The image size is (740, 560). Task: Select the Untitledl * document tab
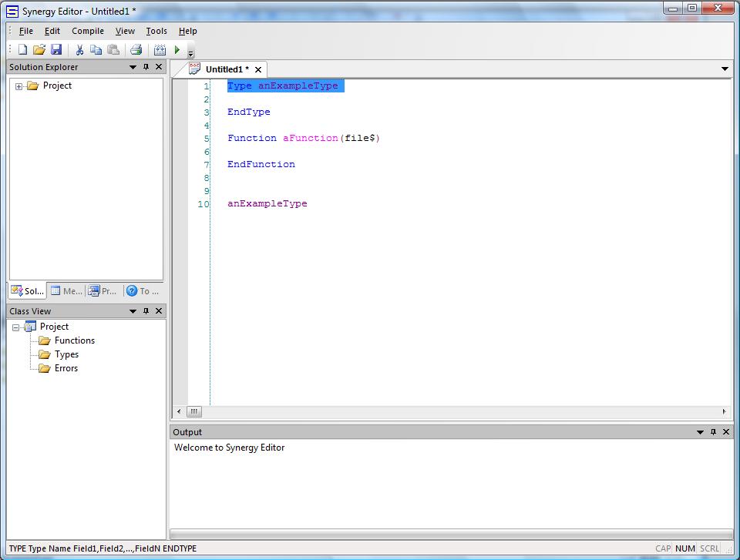(227, 69)
